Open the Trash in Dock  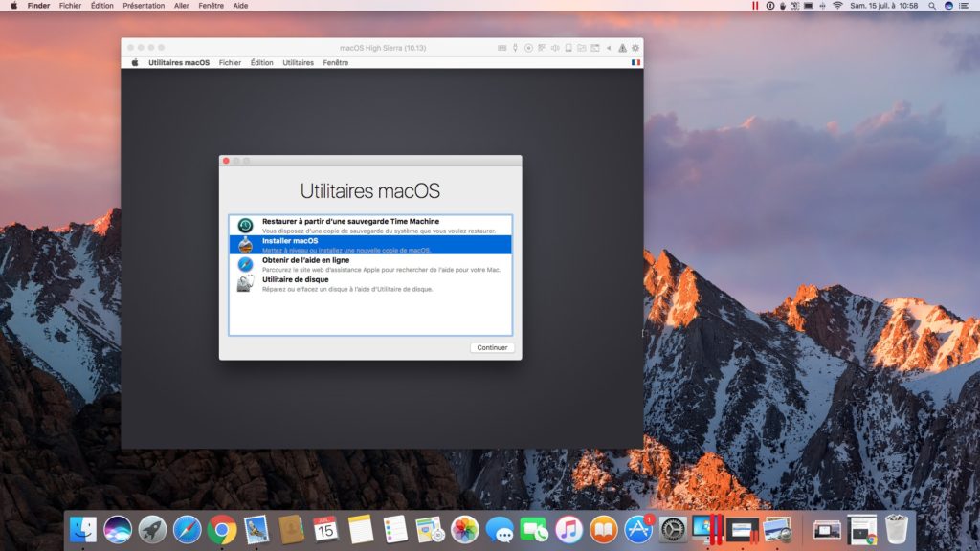tap(896, 530)
